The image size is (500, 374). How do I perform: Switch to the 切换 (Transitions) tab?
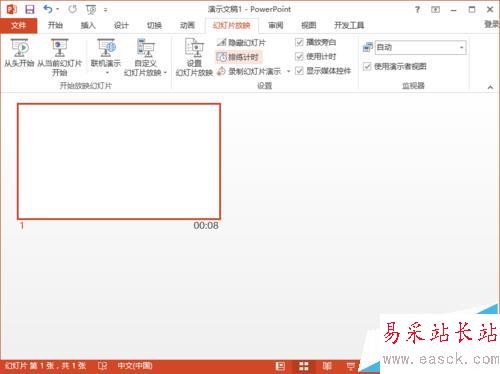(154, 25)
